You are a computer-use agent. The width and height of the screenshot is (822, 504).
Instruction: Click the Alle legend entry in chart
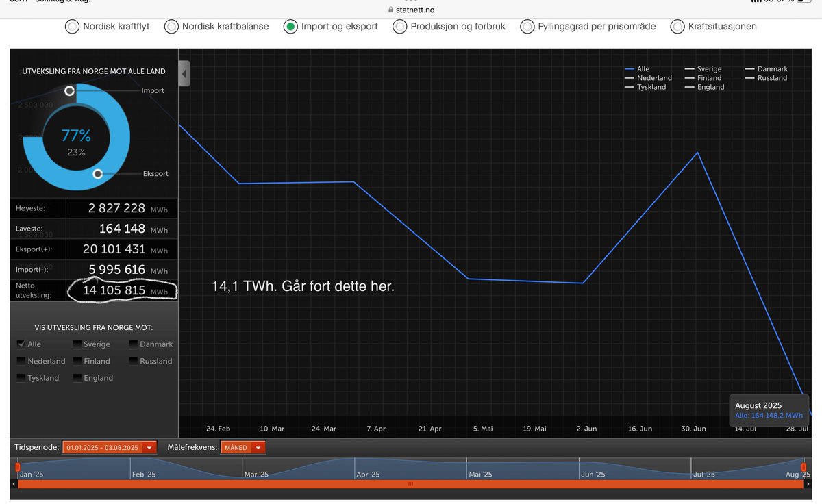pyautogui.click(x=637, y=69)
